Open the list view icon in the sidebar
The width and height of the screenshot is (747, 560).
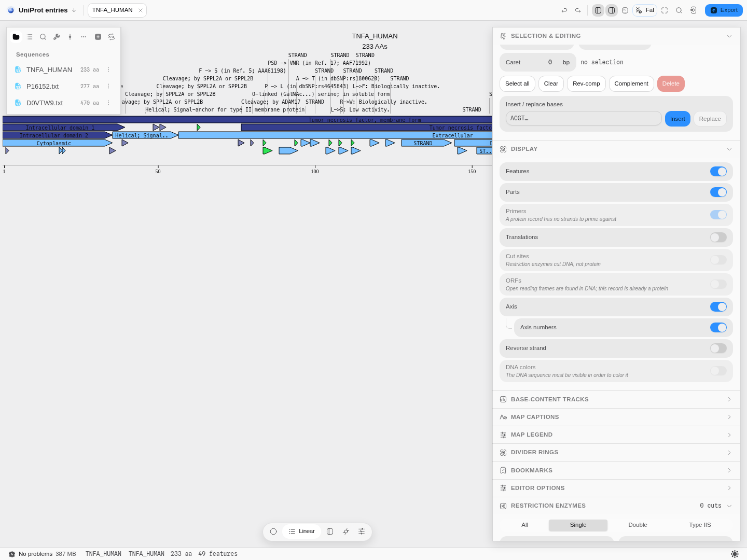point(30,37)
